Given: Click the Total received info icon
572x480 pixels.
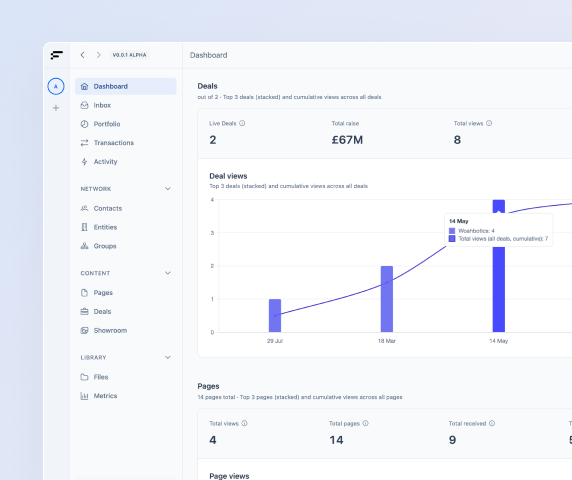Looking at the screenshot, I should pos(492,423).
